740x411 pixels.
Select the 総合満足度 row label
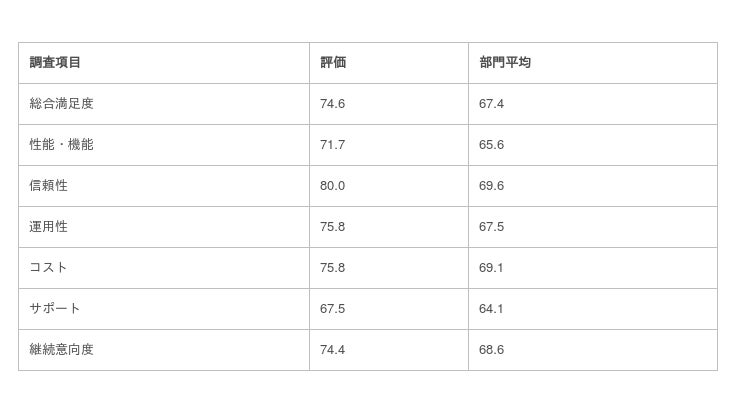(61, 104)
